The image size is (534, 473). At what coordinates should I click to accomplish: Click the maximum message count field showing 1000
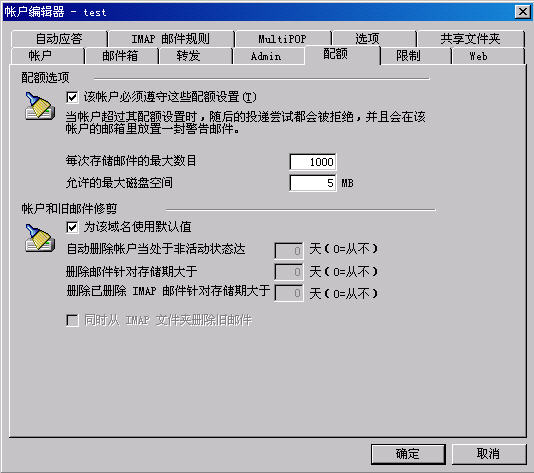tap(313, 162)
